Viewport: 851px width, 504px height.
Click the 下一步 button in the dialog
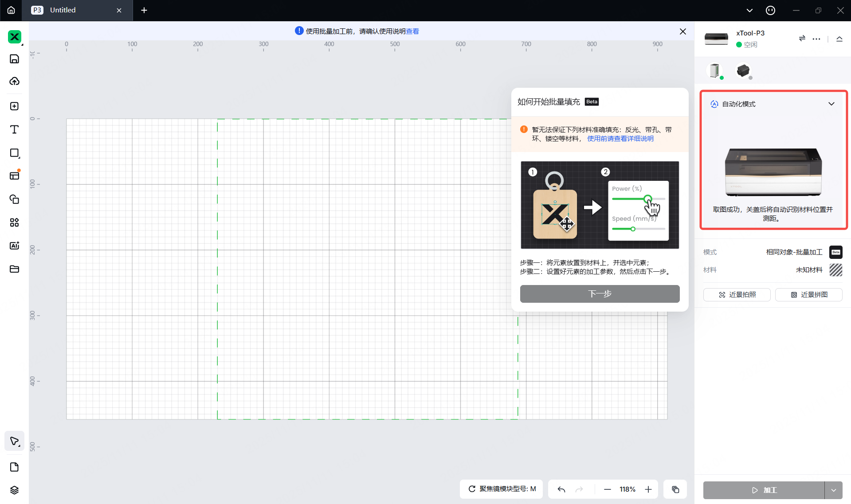[599, 293]
